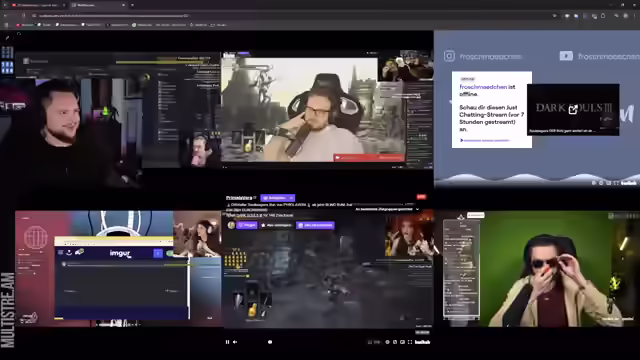
Task: Click the YouTube icon in offline banner
Action: [x=566, y=56]
